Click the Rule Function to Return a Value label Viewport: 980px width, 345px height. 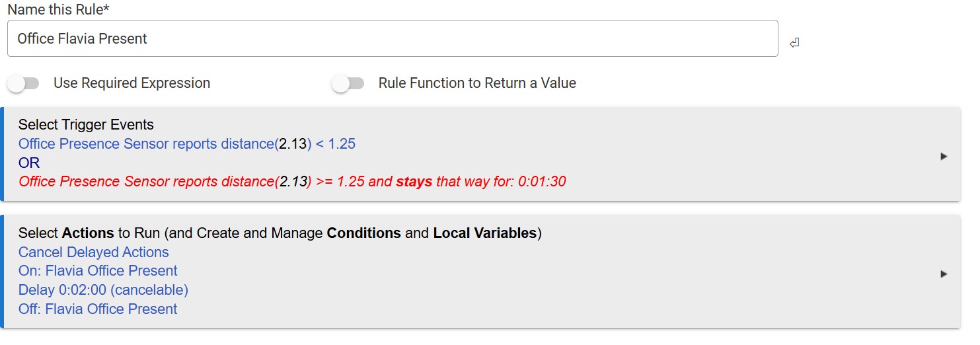point(477,83)
